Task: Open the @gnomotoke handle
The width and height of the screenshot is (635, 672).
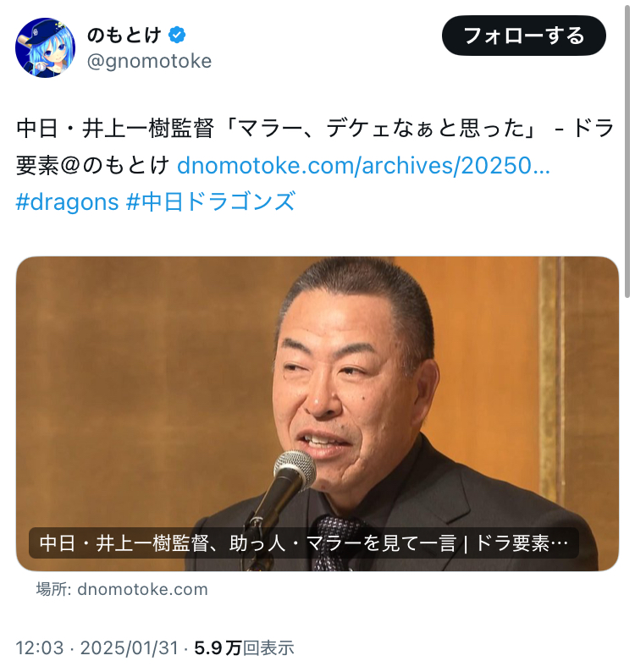Action: [x=149, y=61]
